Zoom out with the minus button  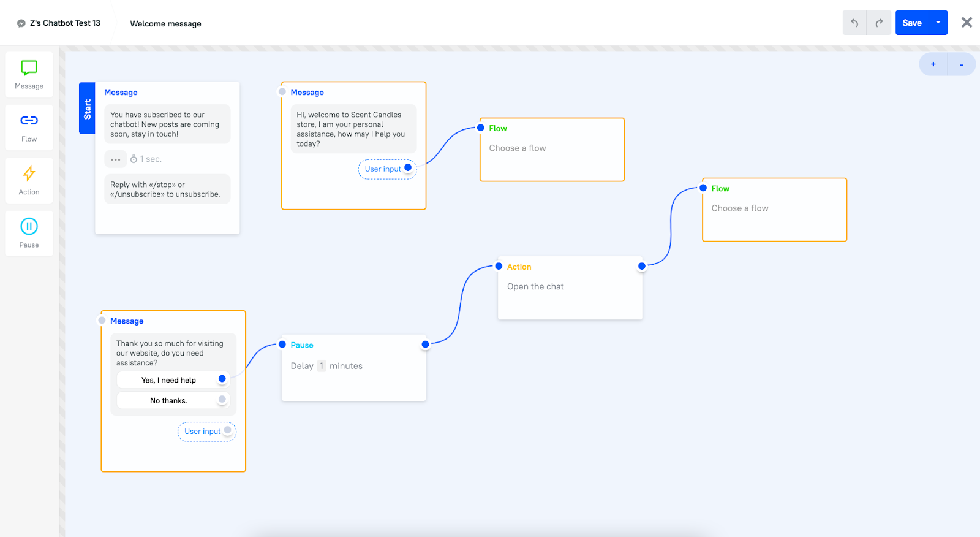point(961,64)
